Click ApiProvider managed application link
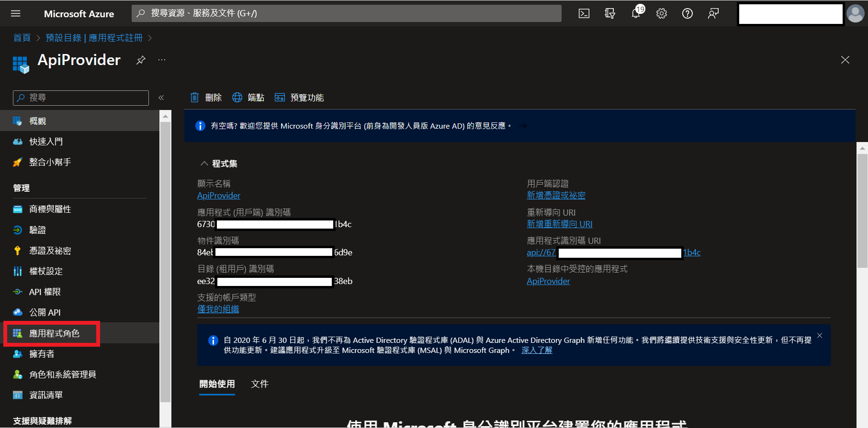868x428 pixels. click(x=548, y=281)
